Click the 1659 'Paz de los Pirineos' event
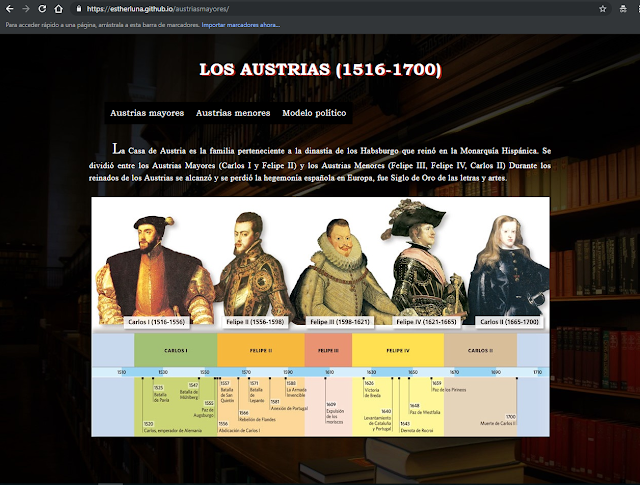The image size is (640, 485). click(449, 387)
